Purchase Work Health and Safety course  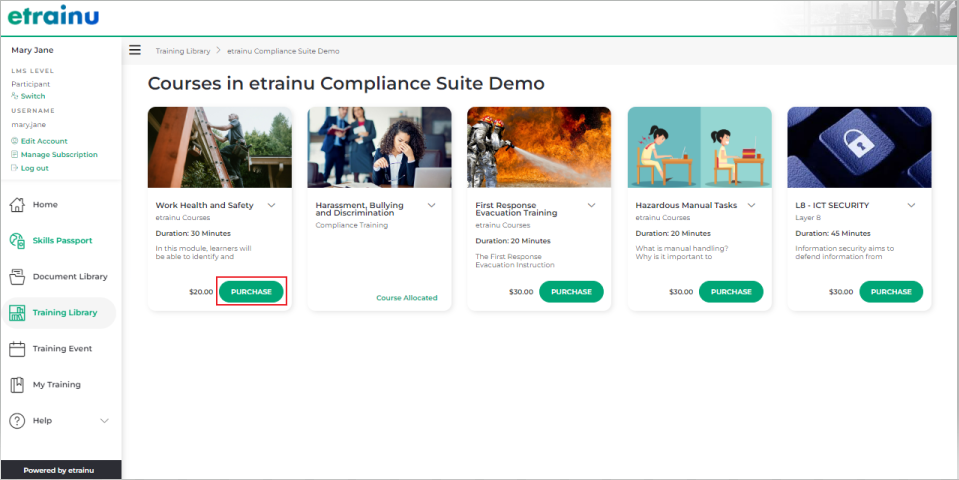pos(251,292)
